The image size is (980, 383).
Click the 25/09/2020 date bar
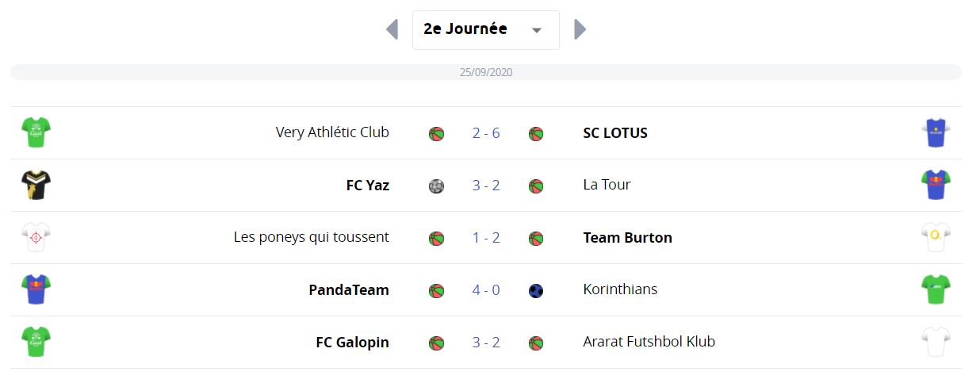click(x=486, y=72)
